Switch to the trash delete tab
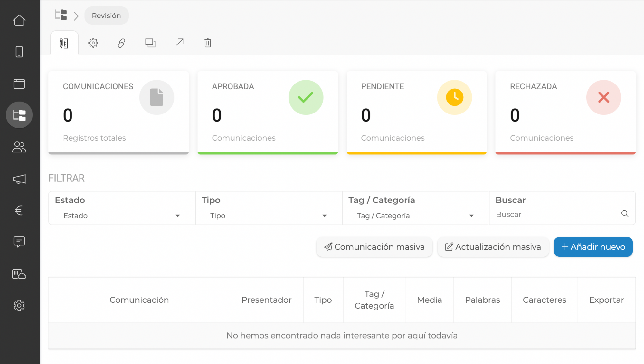 point(208,43)
